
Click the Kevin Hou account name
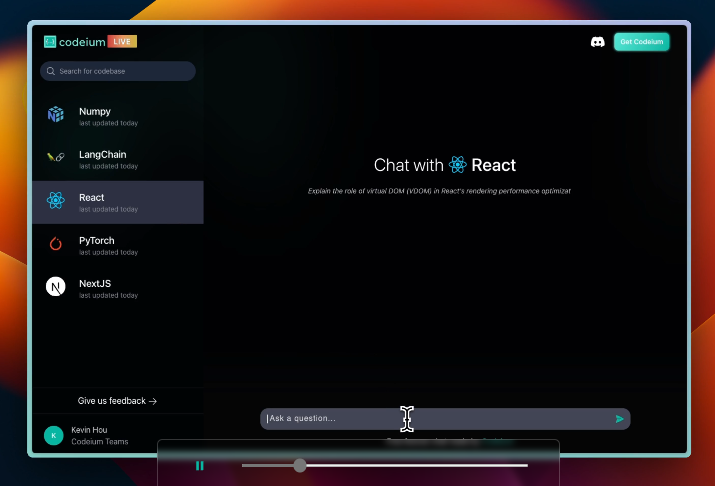[x=89, y=430]
